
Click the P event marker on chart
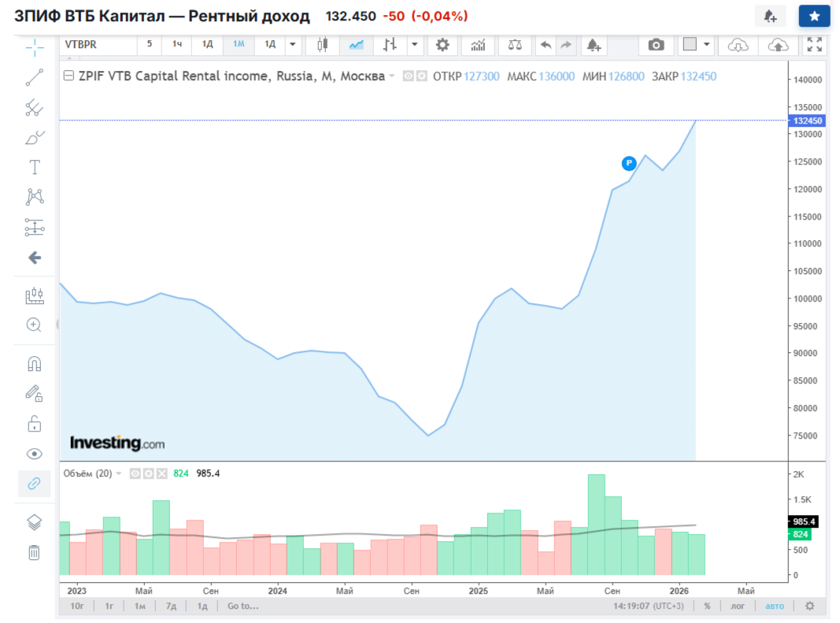pyautogui.click(x=629, y=163)
